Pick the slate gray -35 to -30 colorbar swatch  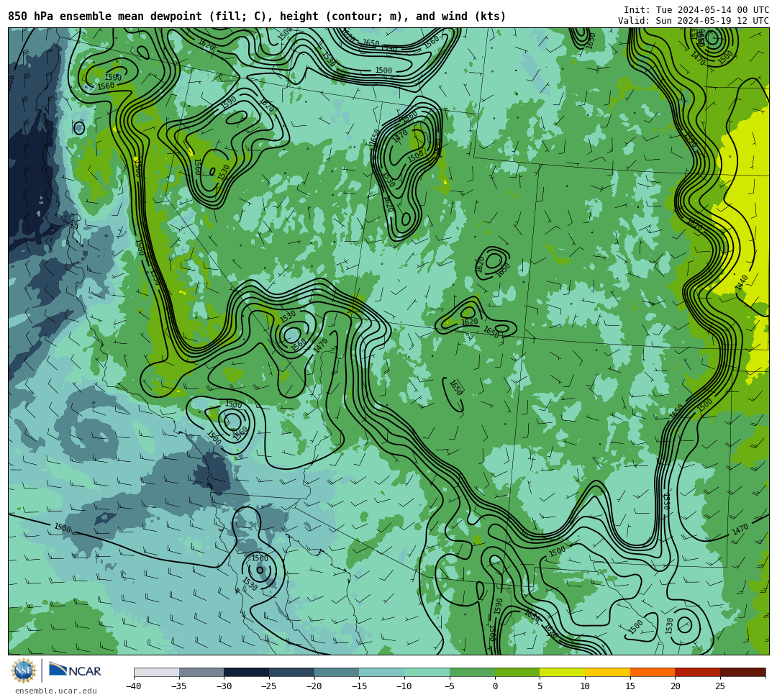click(x=201, y=672)
